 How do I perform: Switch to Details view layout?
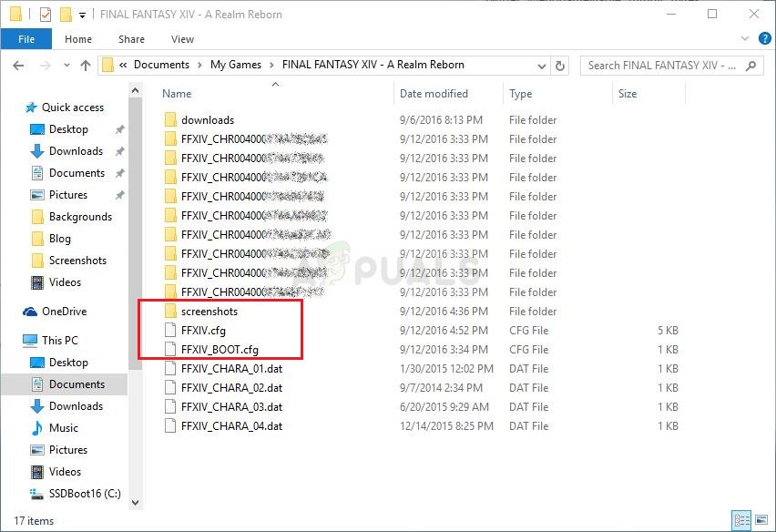pyautogui.click(x=742, y=520)
